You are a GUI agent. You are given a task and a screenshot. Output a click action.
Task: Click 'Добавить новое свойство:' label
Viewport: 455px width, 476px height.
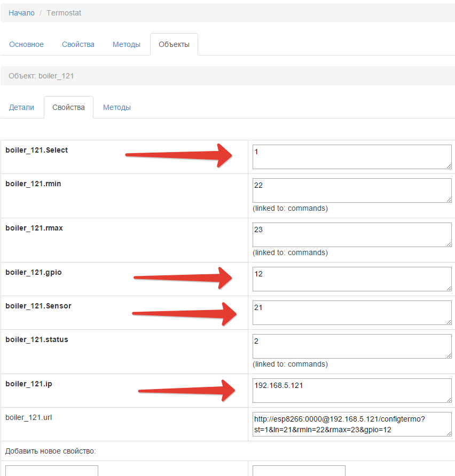[x=50, y=451]
